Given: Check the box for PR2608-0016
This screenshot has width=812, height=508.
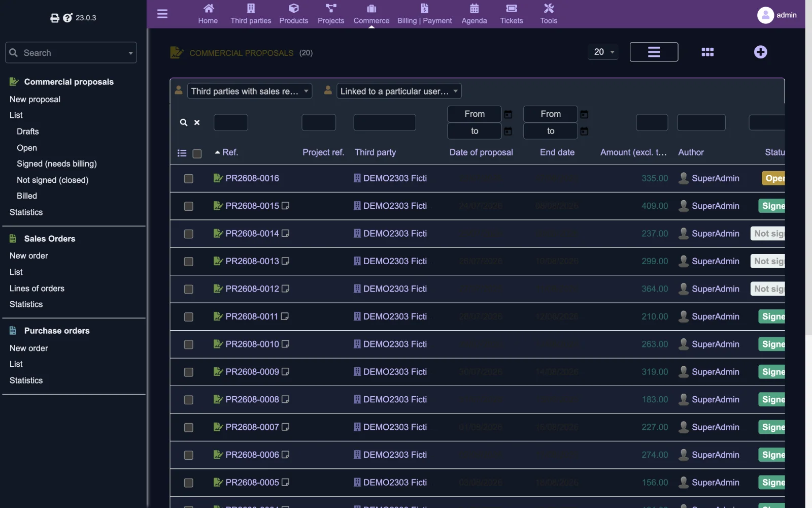Looking at the screenshot, I should [189, 178].
